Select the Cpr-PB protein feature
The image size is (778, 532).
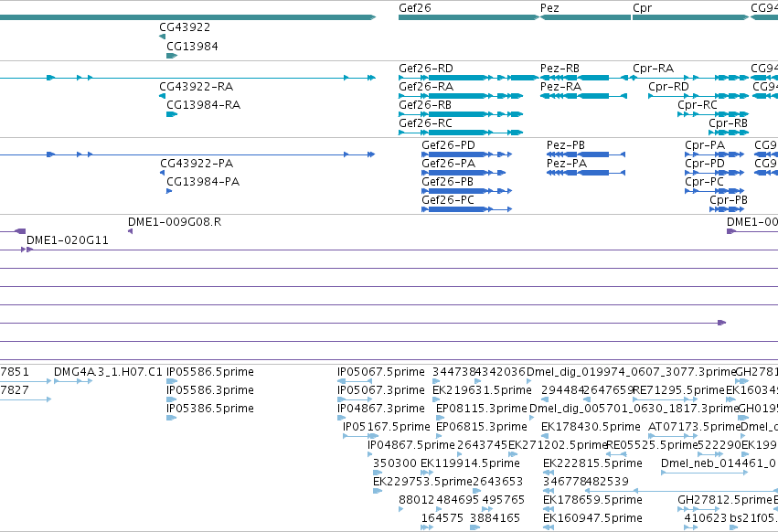(x=727, y=209)
